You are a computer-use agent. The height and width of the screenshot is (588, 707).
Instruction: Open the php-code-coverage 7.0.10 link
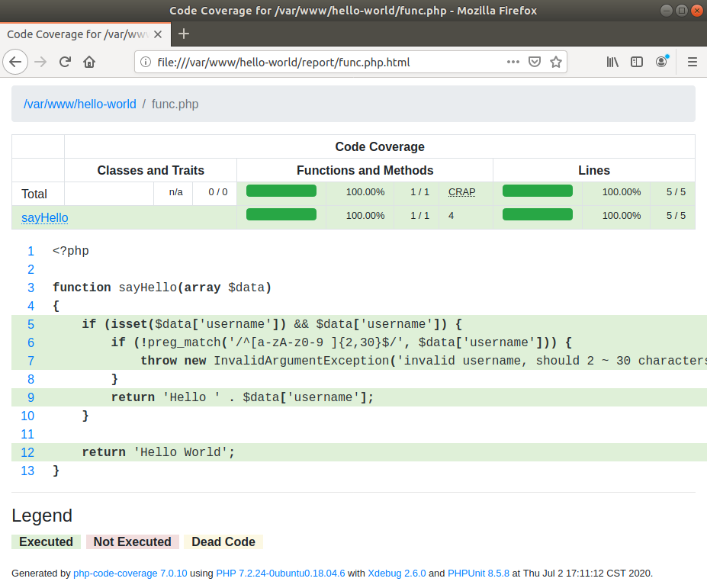click(x=129, y=573)
